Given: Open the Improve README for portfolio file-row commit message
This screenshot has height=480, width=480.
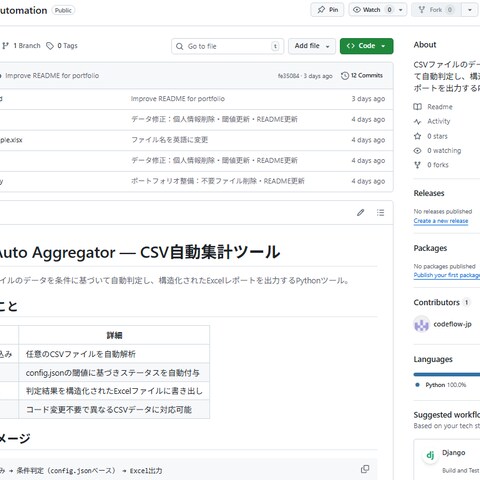Looking at the screenshot, I should [x=178, y=99].
